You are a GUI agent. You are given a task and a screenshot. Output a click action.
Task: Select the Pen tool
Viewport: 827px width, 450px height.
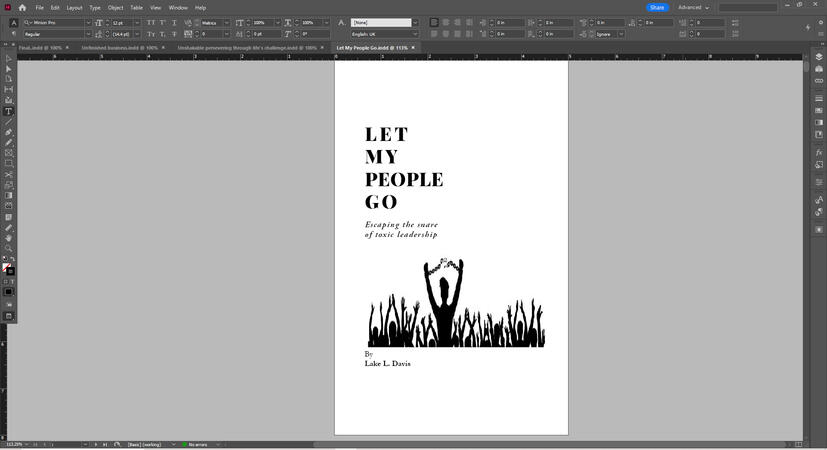click(x=9, y=132)
